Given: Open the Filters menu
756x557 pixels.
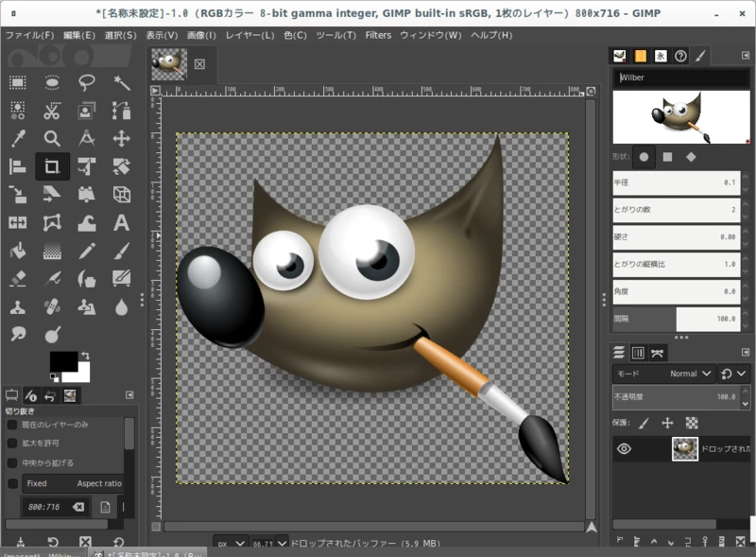Looking at the screenshot, I should point(377,35).
